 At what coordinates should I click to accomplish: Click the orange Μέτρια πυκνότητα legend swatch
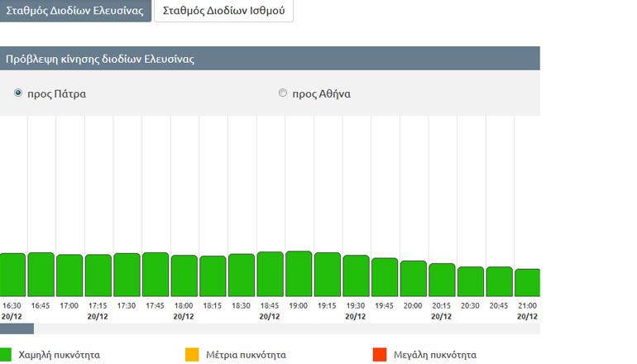click(192, 354)
